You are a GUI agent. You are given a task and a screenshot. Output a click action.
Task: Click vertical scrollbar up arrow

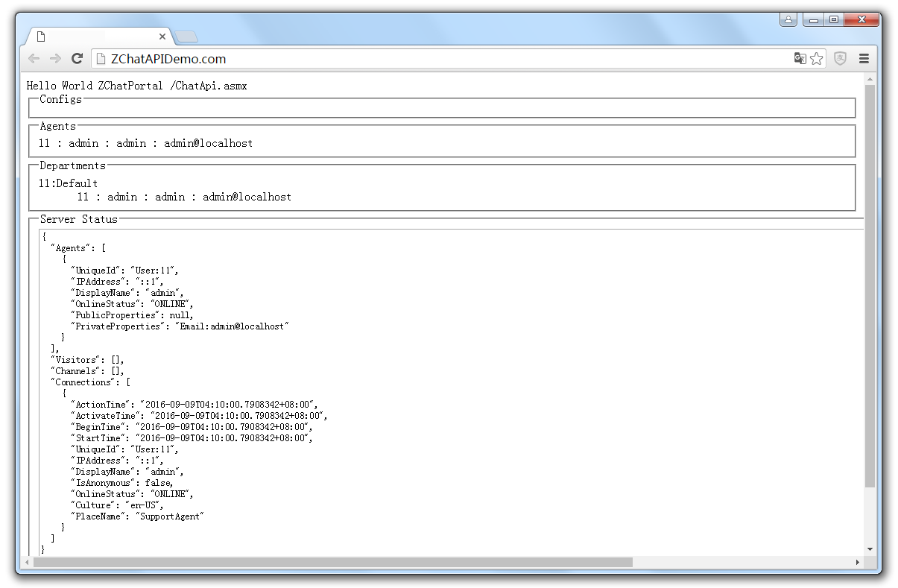(870, 78)
